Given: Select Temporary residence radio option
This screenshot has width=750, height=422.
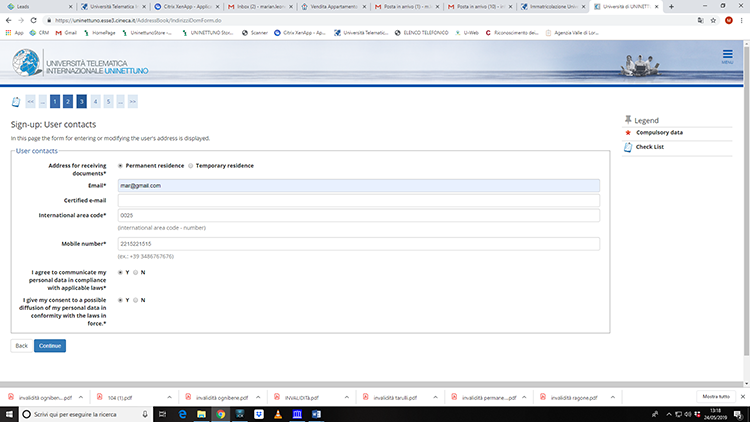Looking at the screenshot, I should coord(191,165).
